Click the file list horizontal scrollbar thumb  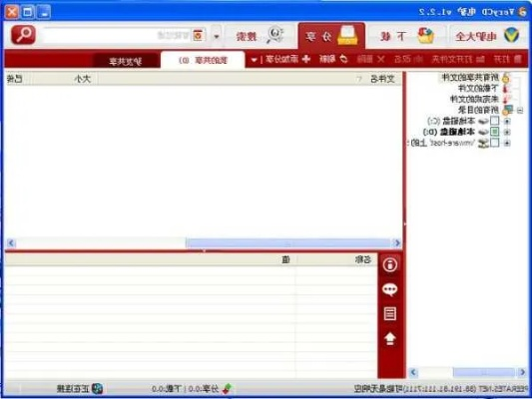point(288,243)
